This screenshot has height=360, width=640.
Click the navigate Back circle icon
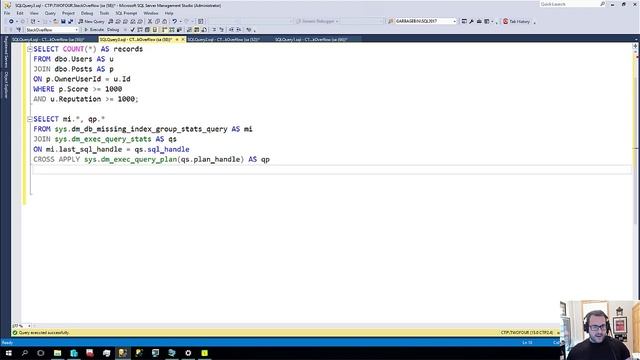11,21
